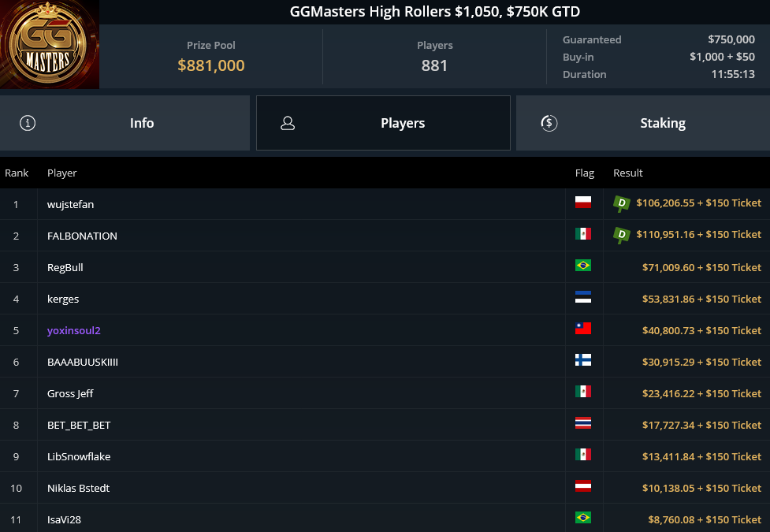Select player wujstefan
The image size is (770, 532).
coord(70,204)
